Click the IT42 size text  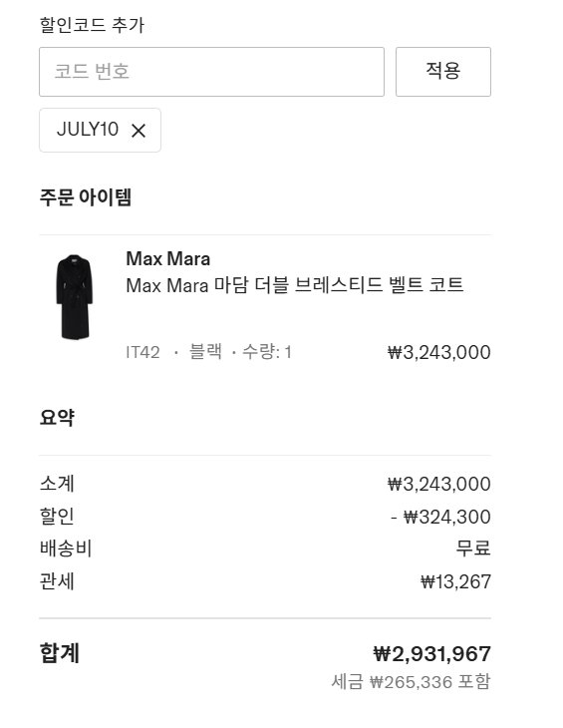[142, 352]
